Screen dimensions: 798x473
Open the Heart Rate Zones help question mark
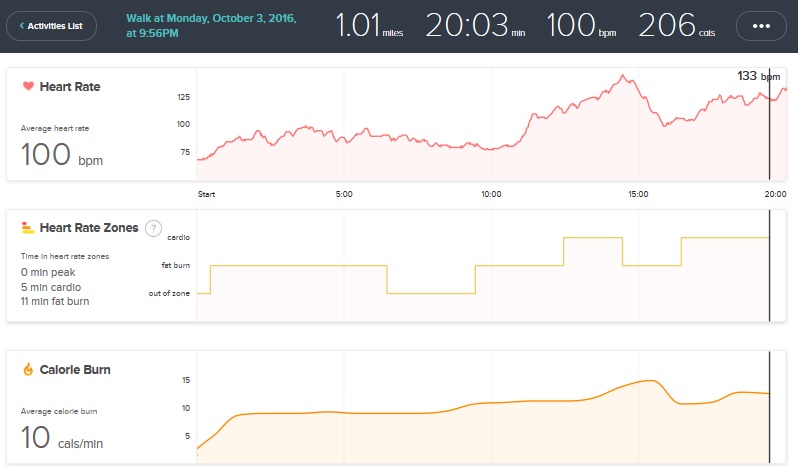153,228
